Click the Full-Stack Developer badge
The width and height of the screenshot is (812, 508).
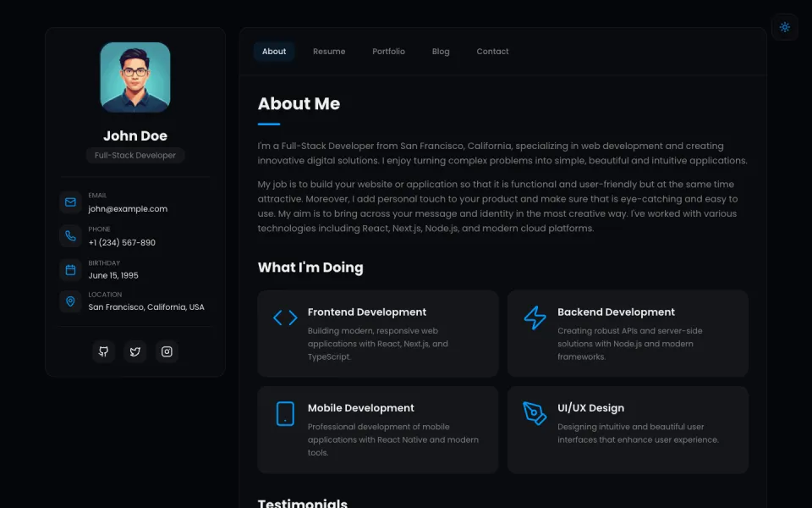pyautogui.click(x=135, y=155)
